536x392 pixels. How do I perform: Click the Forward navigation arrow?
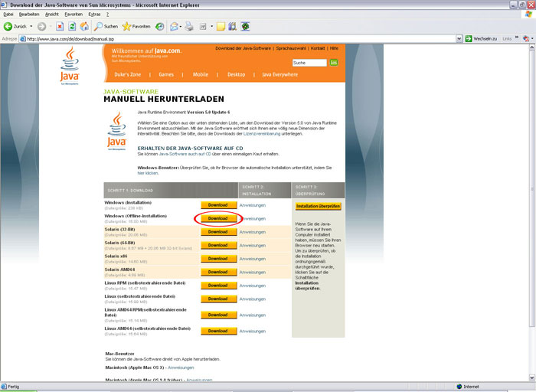pyautogui.click(x=41, y=26)
